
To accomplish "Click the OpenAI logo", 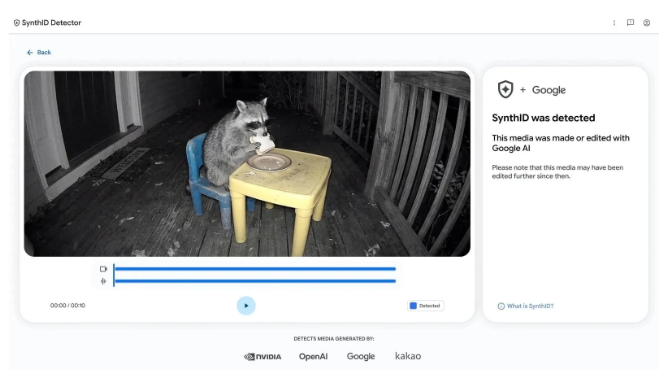I will (x=313, y=356).
